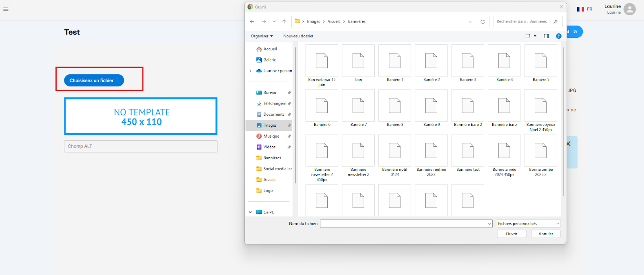Expand the address bar path history
Viewport: 644px width, 275px height.
470,22
